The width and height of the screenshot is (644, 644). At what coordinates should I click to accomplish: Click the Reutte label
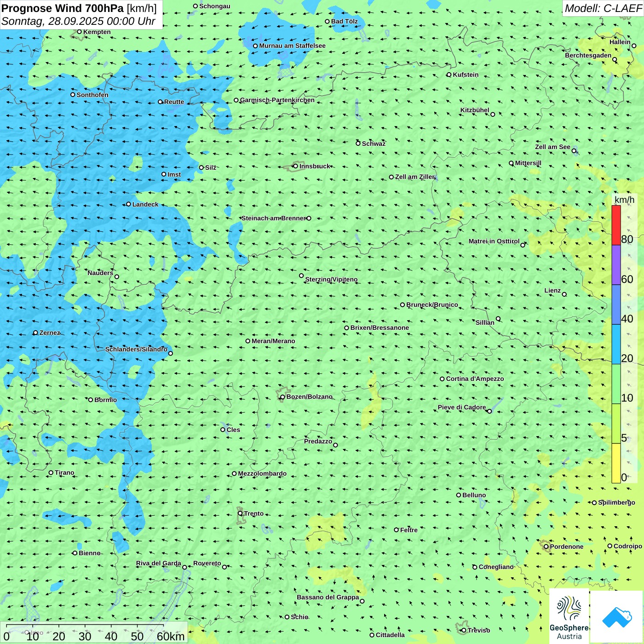click(x=174, y=102)
